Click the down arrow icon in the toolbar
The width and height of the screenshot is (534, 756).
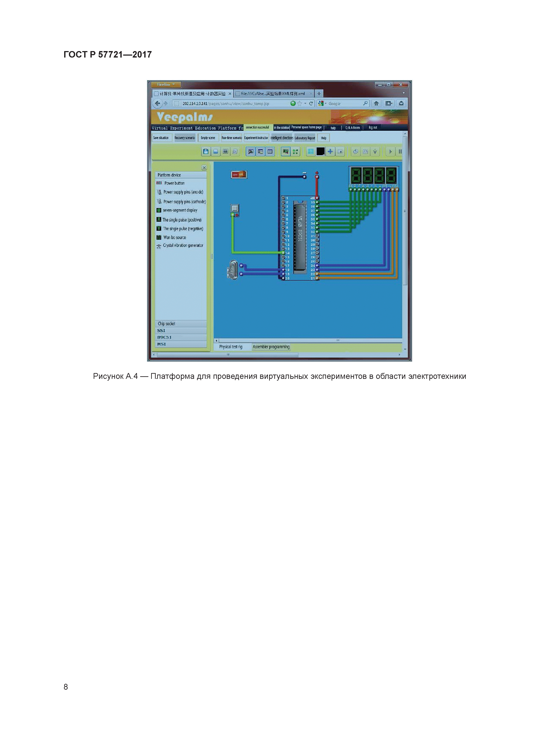[375, 152]
